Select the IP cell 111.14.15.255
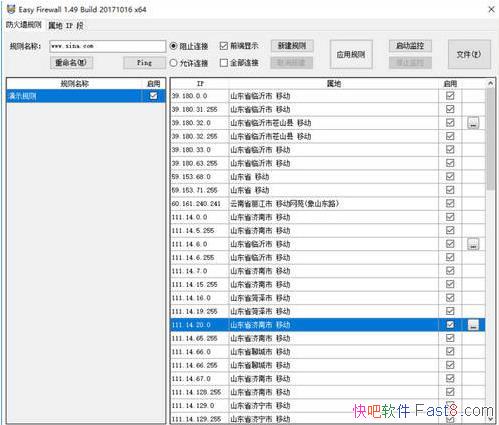The height and width of the screenshot is (425, 499). click(x=200, y=284)
